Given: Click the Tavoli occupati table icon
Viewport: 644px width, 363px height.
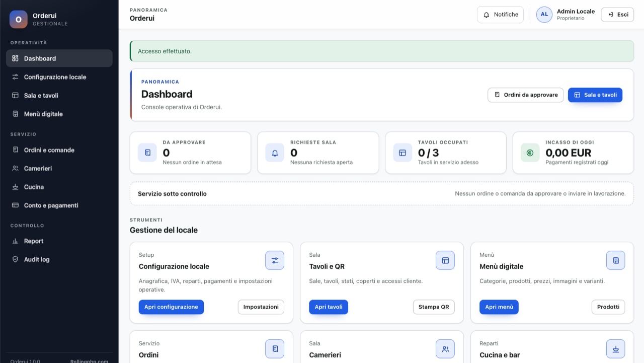Looking at the screenshot, I should pyautogui.click(x=403, y=153).
